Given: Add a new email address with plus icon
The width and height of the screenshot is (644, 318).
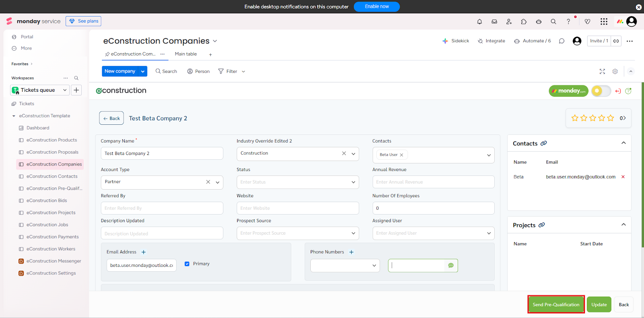Looking at the screenshot, I should click(x=144, y=252).
